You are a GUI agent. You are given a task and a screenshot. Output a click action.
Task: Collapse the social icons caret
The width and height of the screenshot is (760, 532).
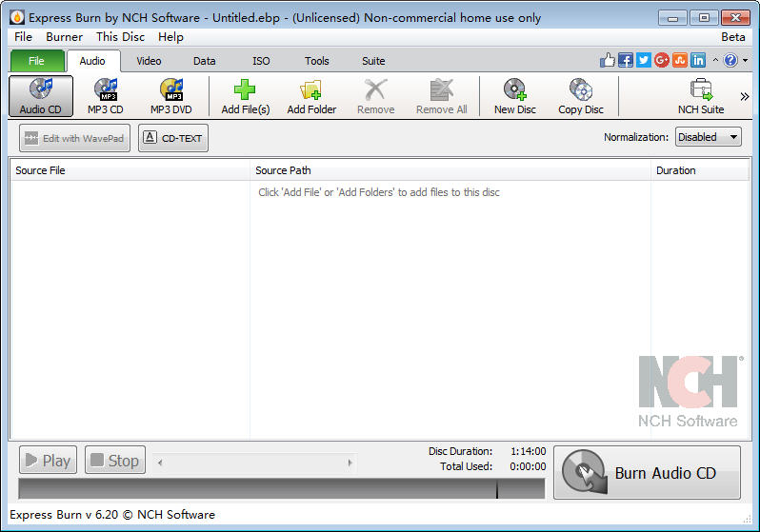point(715,60)
